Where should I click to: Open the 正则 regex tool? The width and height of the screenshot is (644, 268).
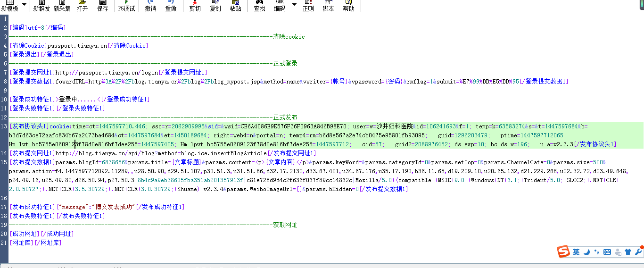(308, 6)
